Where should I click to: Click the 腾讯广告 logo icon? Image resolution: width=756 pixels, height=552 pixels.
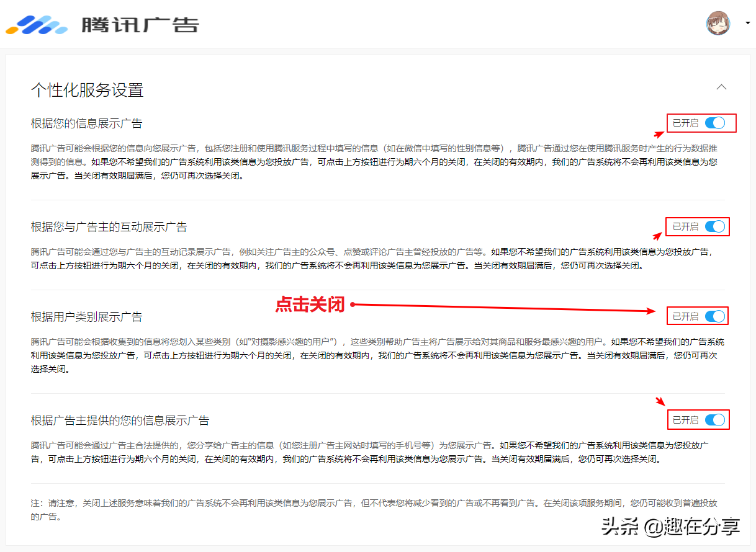pyautogui.click(x=37, y=24)
